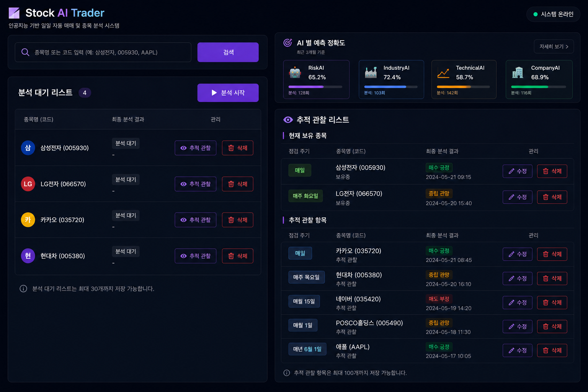Image resolution: width=588 pixels, height=392 pixels.
Task: Track LG전자 with 추적 관찰 in waiting list
Action: [196, 184]
